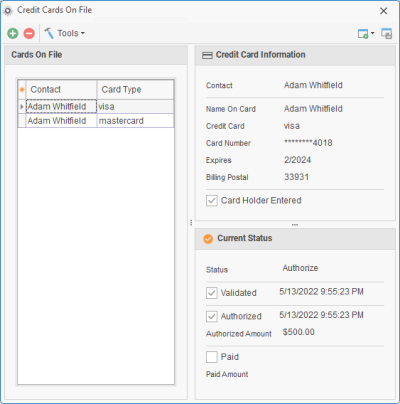Select the mastercard row for Adam Whitfield
Viewport: 400px width, 404px height.
point(96,121)
